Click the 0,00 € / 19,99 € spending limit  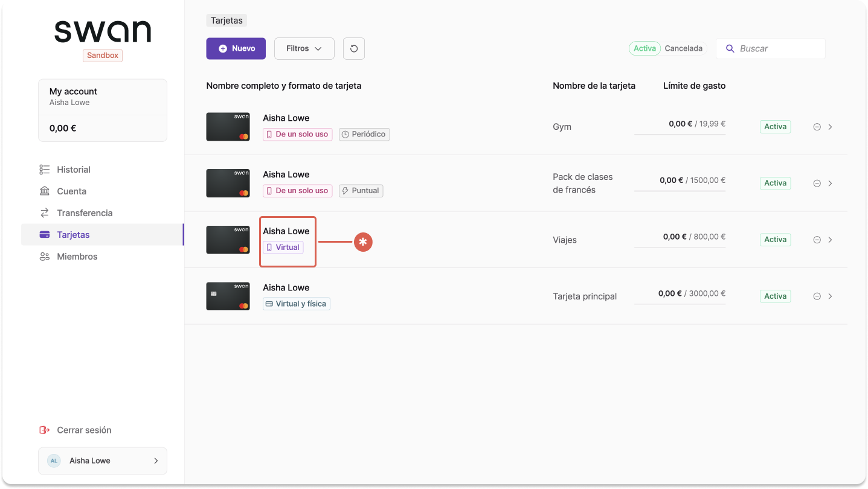pos(697,124)
